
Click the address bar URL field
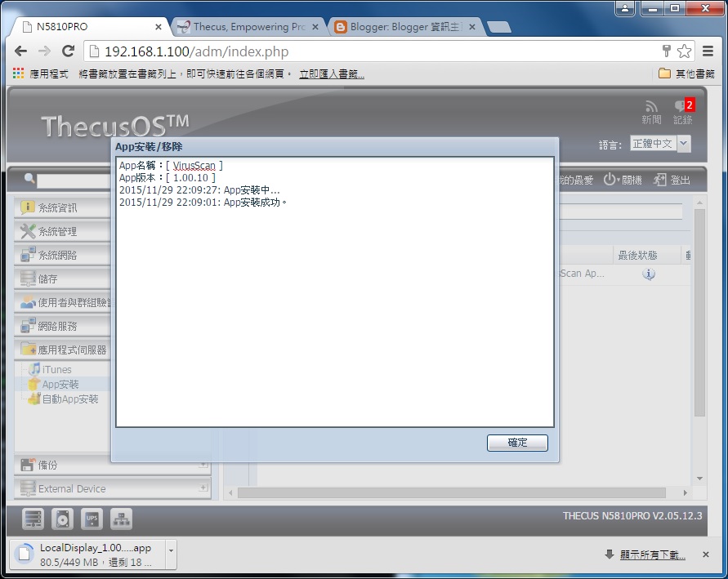(x=372, y=51)
